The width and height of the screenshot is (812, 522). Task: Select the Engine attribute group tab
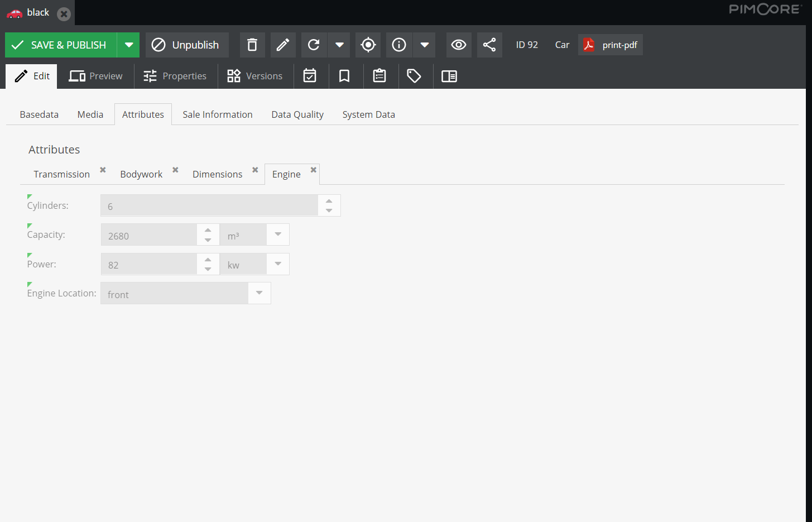pos(286,174)
